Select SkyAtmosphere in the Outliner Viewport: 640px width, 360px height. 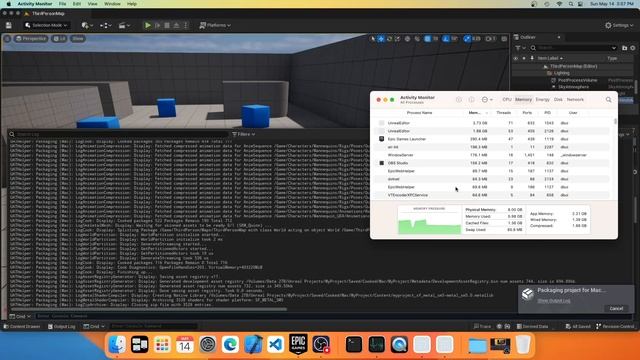click(573, 87)
